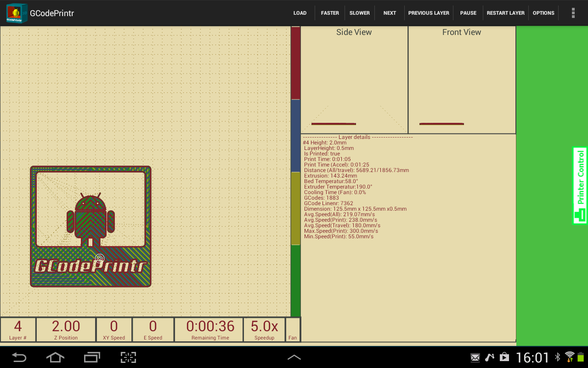Tap the 'Bed Temperatur:58.0°' line
This screenshot has width=588, height=368.
331,181
